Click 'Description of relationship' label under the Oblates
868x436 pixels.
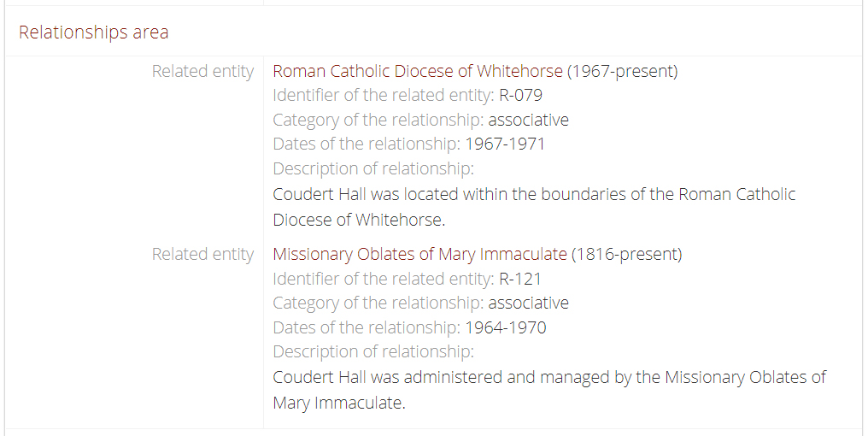pos(373,351)
